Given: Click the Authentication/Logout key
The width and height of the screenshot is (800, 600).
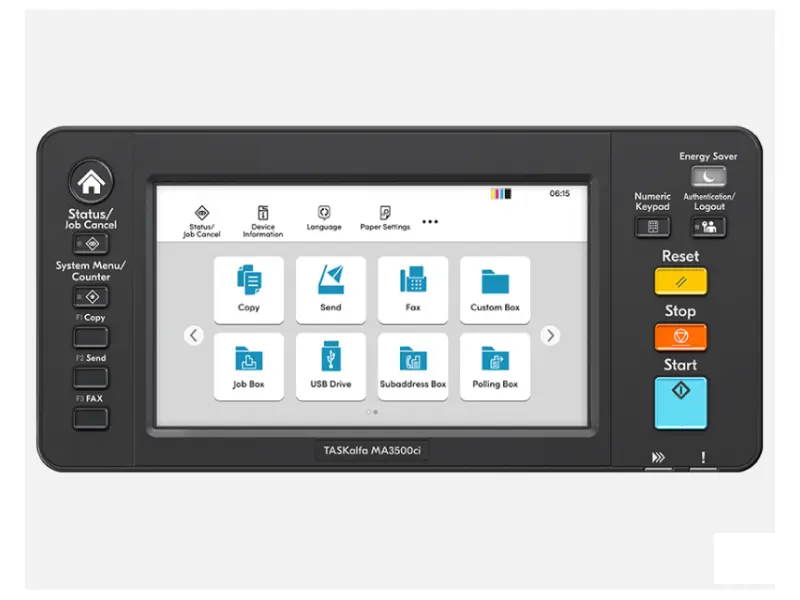Looking at the screenshot, I should [x=708, y=227].
